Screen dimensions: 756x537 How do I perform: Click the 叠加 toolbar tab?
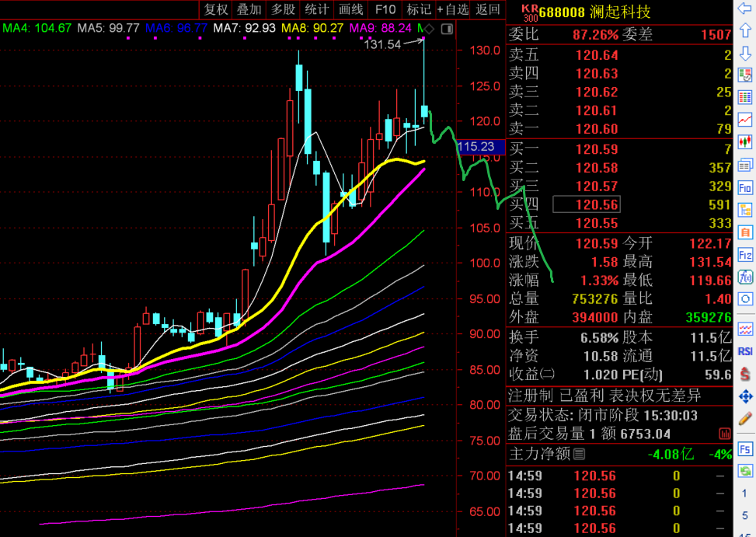[249, 9]
